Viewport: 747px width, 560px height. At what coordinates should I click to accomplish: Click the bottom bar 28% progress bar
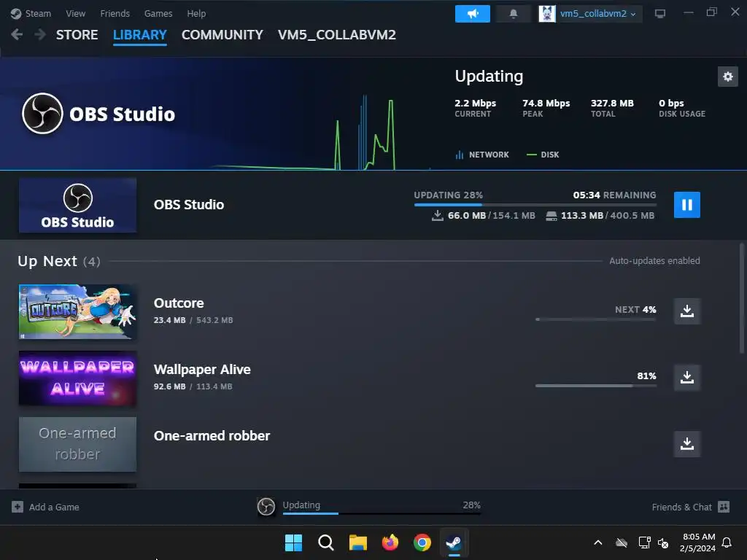pyautogui.click(x=382, y=513)
